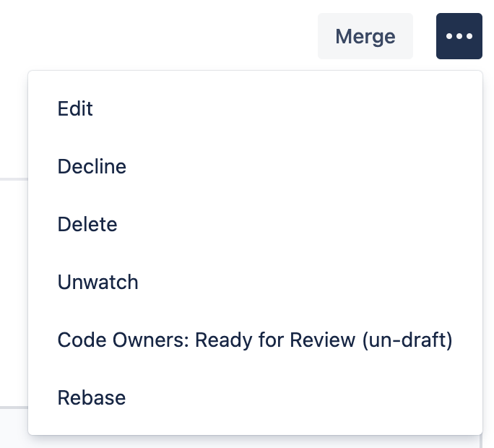Click the Merge button
Viewport: 494px width, 448px height.
(x=365, y=36)
